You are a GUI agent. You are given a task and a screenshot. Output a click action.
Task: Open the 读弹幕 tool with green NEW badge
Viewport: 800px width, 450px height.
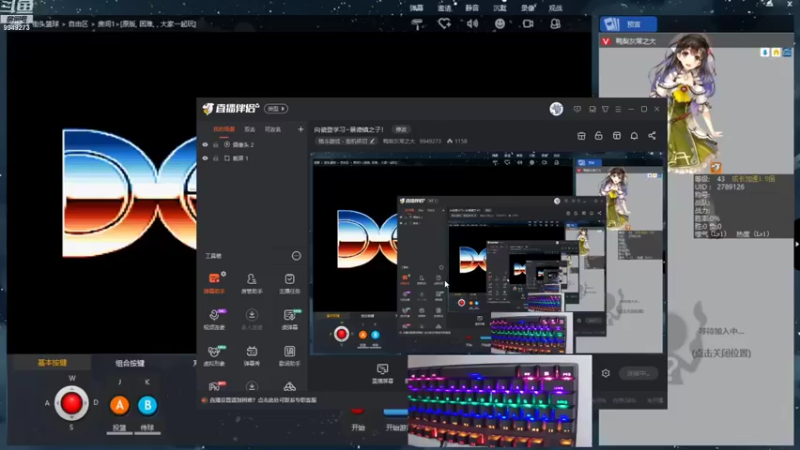point(289,319)
